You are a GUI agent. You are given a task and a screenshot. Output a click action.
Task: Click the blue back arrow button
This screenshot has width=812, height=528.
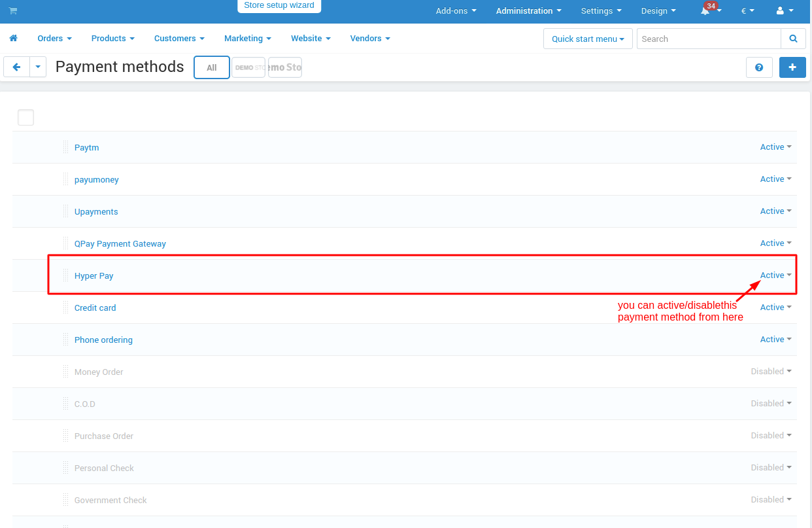(17, 67)
